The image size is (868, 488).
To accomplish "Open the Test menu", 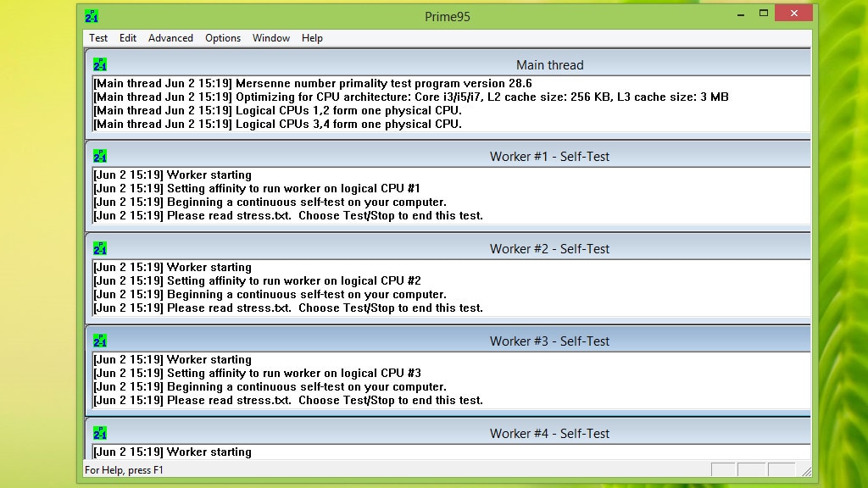I will pyautogui.click(x=98, y=38).
